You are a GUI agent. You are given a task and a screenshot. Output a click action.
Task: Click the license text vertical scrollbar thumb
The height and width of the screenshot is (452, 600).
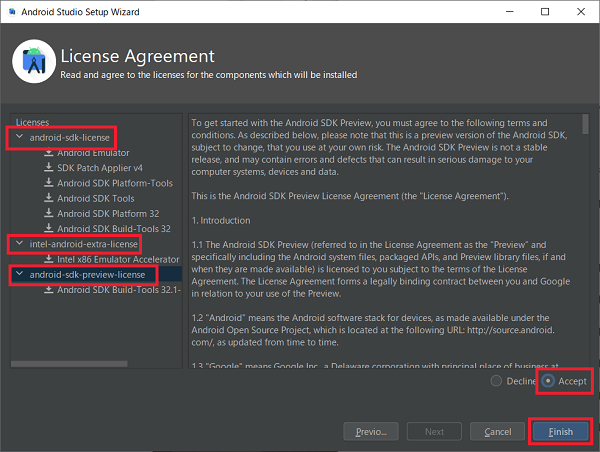click(585, 124)
